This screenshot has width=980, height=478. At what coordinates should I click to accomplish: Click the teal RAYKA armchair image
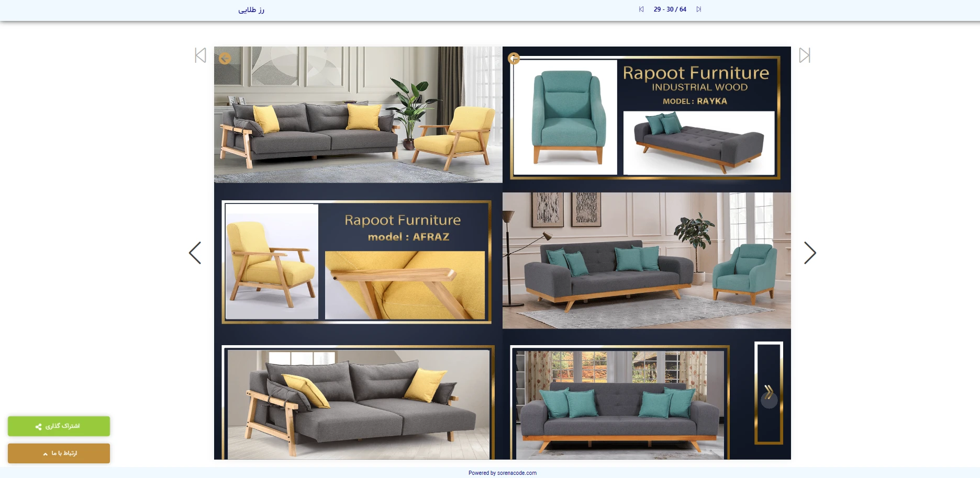[565, 117]
